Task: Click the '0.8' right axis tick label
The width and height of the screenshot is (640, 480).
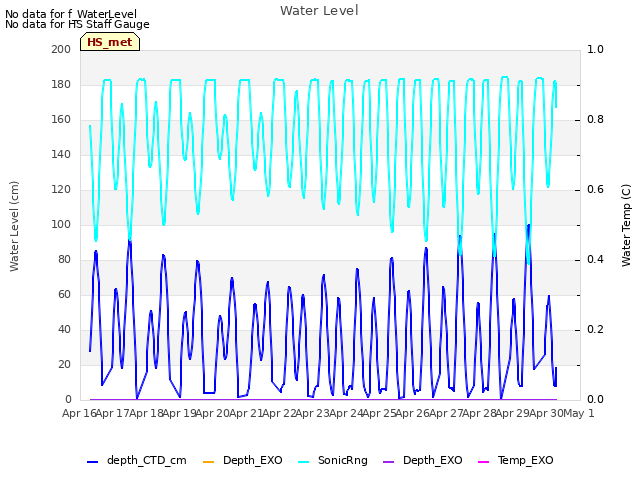Action: (595, 120)
